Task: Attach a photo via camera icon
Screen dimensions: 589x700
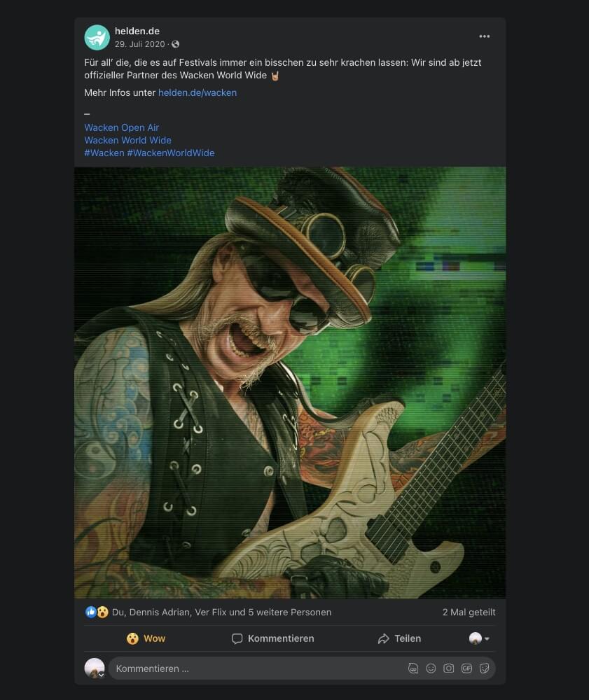Action: point(449,668)
